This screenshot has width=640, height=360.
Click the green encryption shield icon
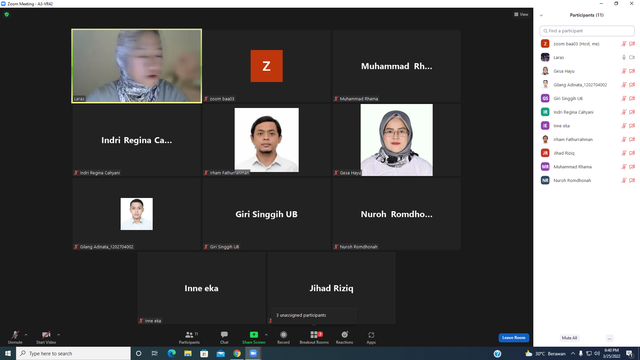coord(7,14)
